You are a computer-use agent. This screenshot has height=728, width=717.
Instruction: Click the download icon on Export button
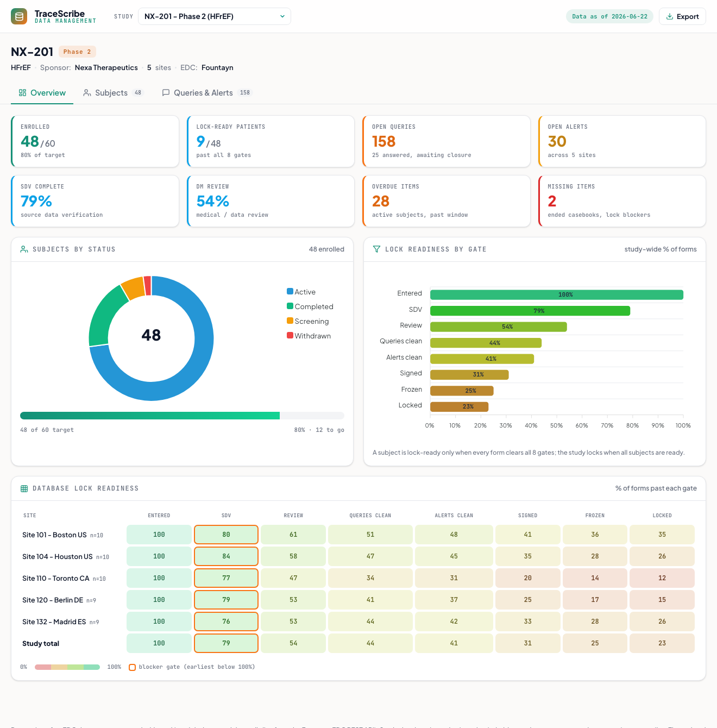[670, 16]
